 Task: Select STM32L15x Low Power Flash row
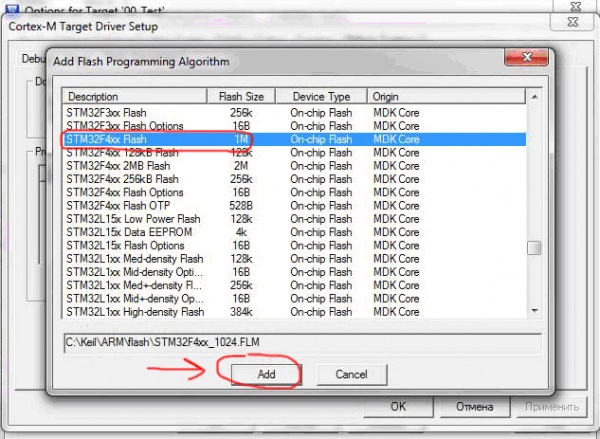click(x=294, y=219)
